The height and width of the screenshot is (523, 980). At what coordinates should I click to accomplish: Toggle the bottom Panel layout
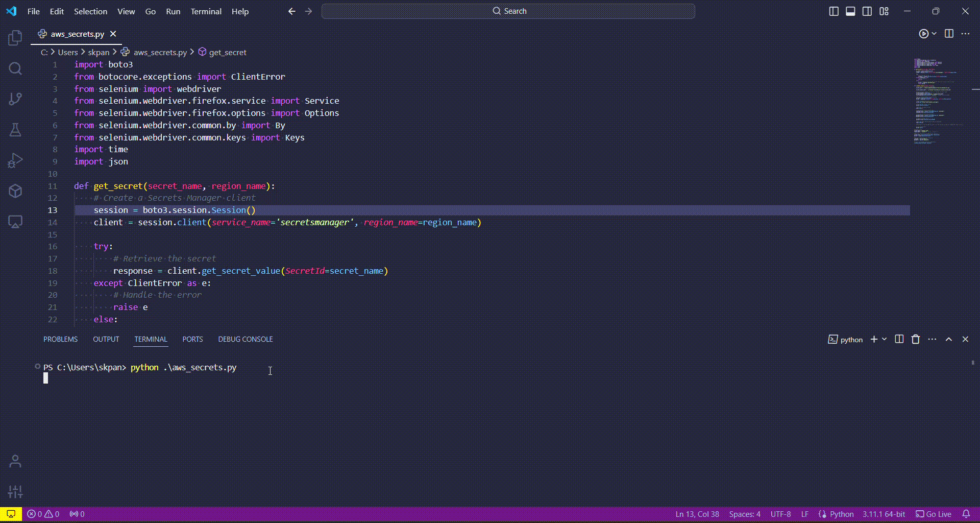(850, 11)
